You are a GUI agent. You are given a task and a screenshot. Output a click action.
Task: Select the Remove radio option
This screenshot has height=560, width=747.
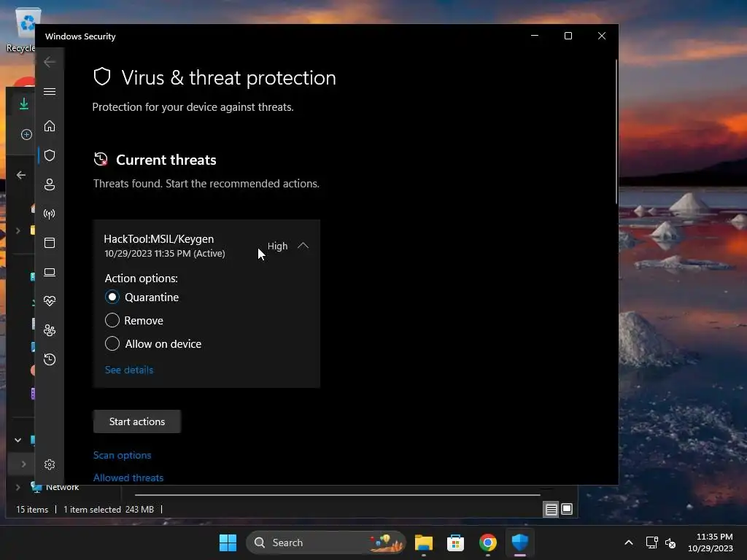point(112,321)
